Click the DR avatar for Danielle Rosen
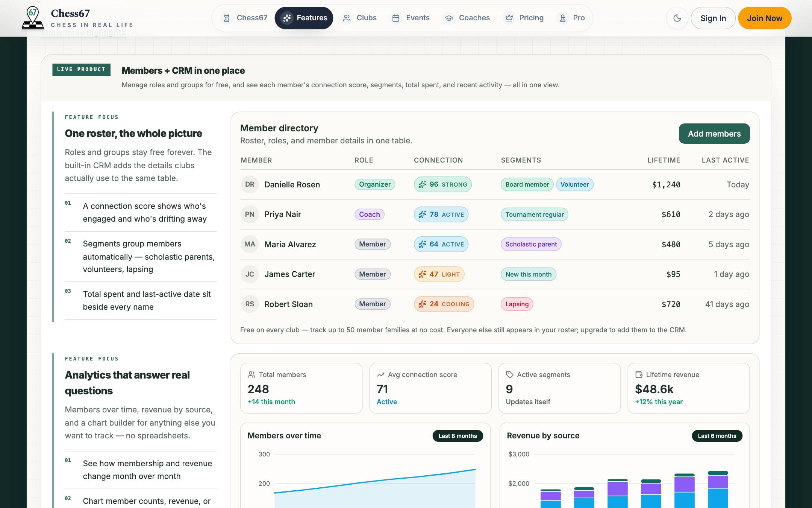Viewport: 812px width, 508px height. [250, 184]
